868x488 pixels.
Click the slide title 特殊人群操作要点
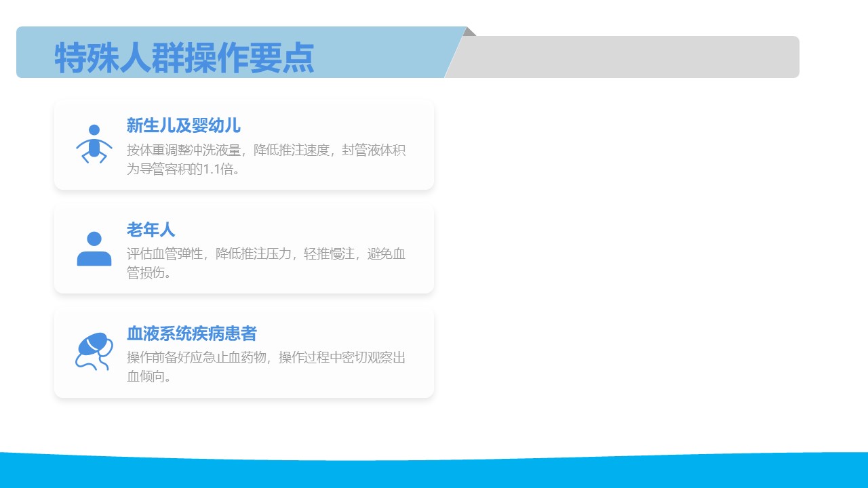tap(184, 58)
